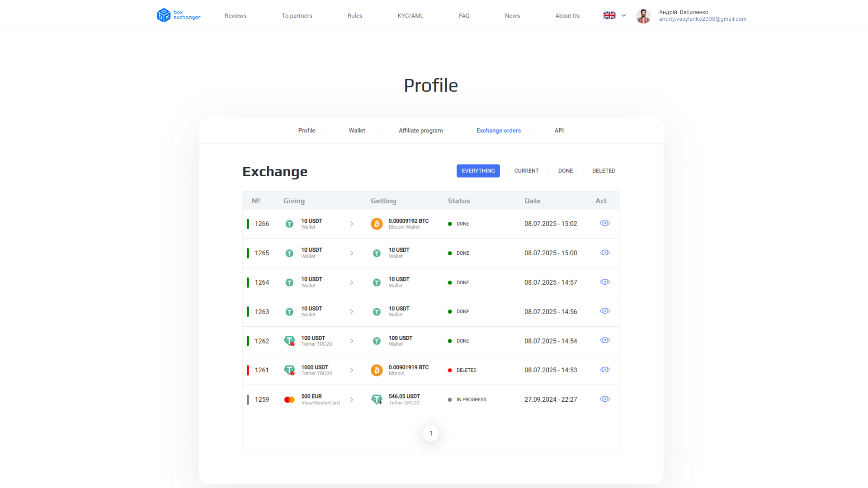Click the user avatar photo
868x488 pixels.
[x=643, y=16]
